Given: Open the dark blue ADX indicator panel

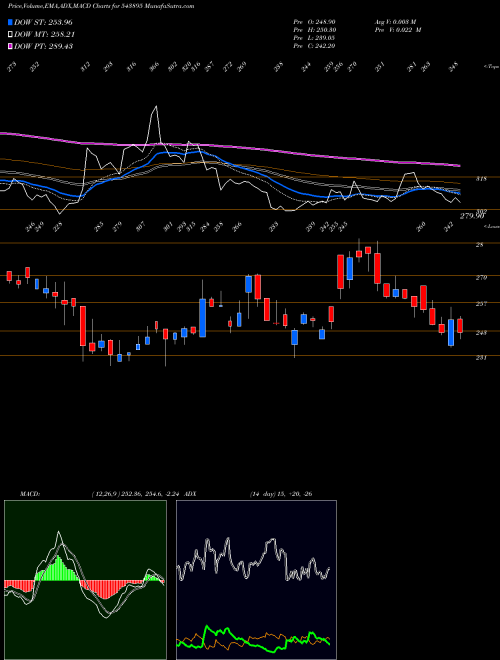Looking at the screenshot, I should (256, 580).
